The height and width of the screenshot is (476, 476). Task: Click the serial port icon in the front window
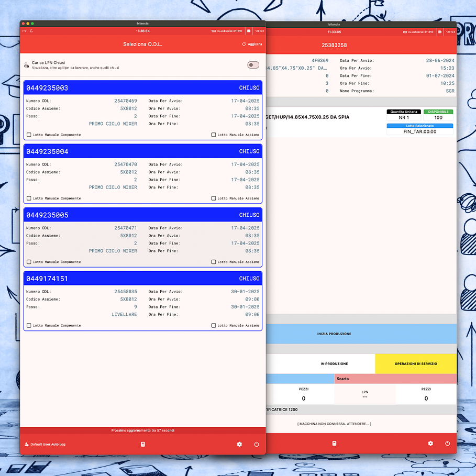click(214, 31)
